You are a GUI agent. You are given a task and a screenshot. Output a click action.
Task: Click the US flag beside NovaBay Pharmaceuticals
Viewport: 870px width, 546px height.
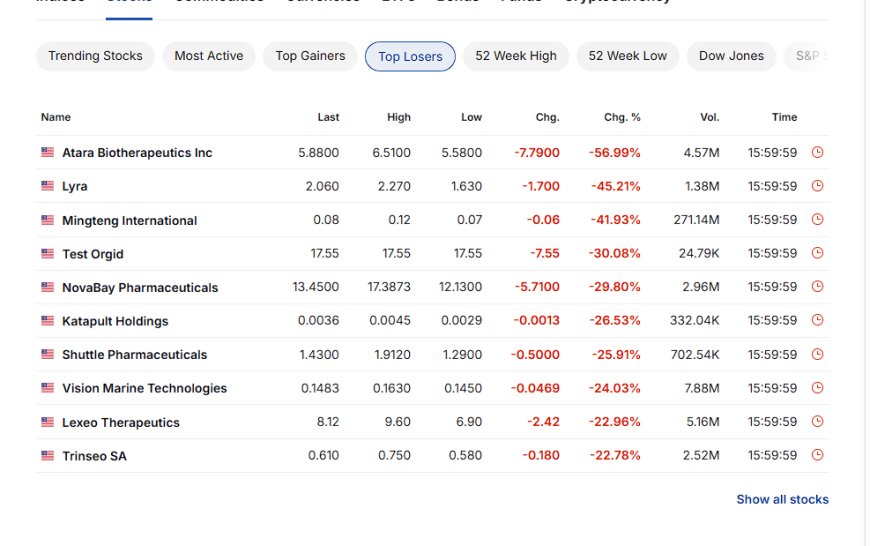(x=48, y=287)
